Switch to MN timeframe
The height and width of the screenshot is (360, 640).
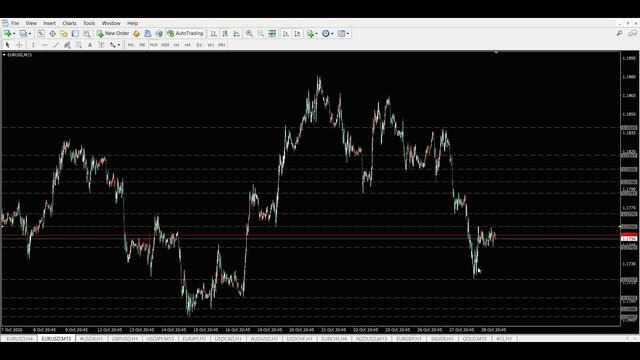tap(222, 45)
